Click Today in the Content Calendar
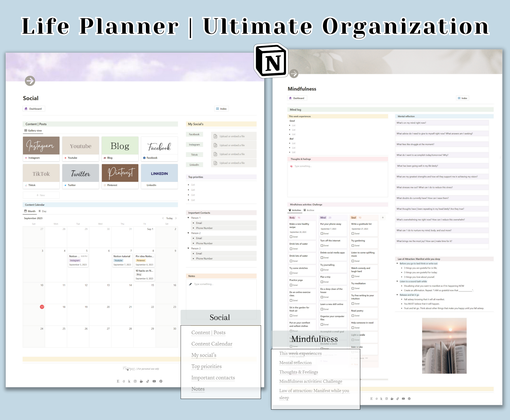The width and height of the screenshot is (510, 420). tap(170, 218)
